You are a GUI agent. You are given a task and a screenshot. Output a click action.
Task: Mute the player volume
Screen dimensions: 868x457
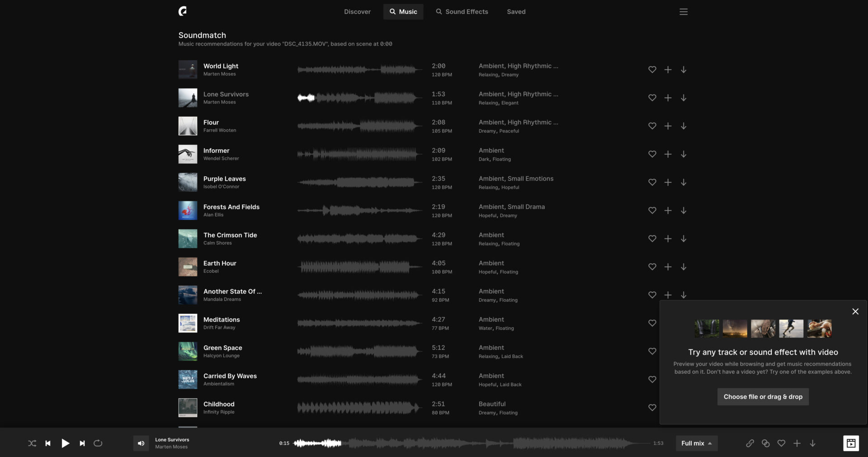(141, 443)
